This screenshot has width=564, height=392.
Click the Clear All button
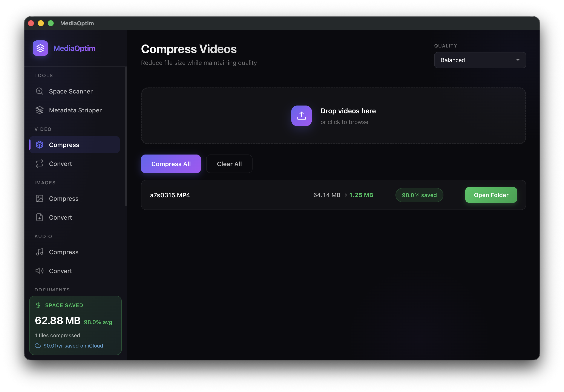point(229,164)
